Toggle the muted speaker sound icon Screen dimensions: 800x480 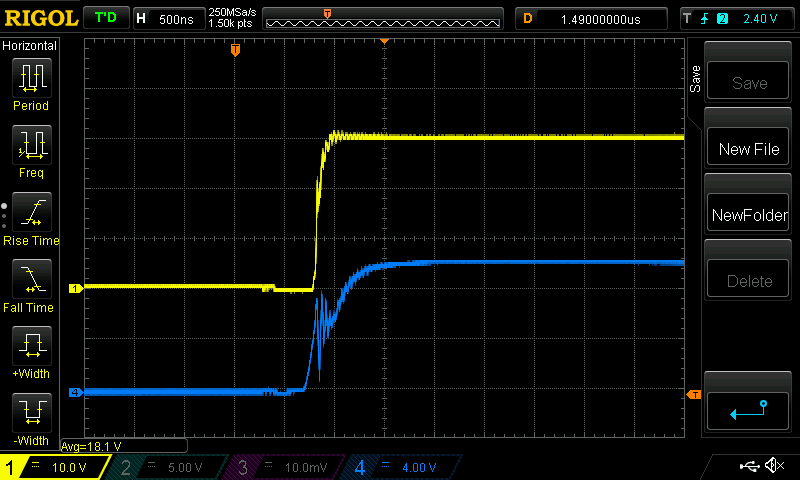coord(773,466)
